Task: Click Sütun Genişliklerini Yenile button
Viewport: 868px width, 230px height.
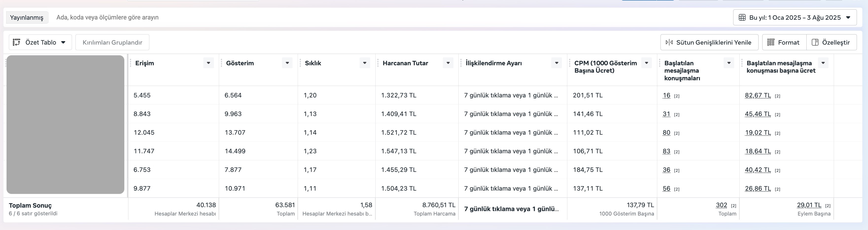Action: pos(709,42)
